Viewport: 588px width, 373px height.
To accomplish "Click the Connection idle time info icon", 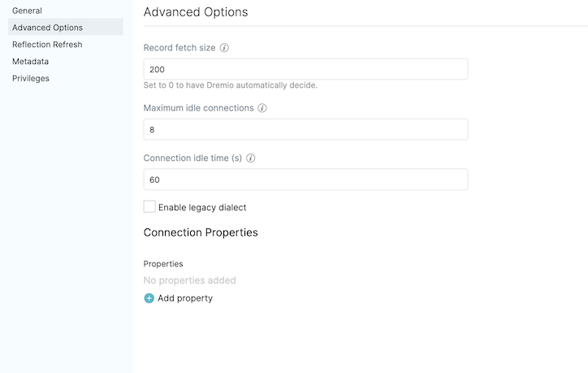I will 251,158.
